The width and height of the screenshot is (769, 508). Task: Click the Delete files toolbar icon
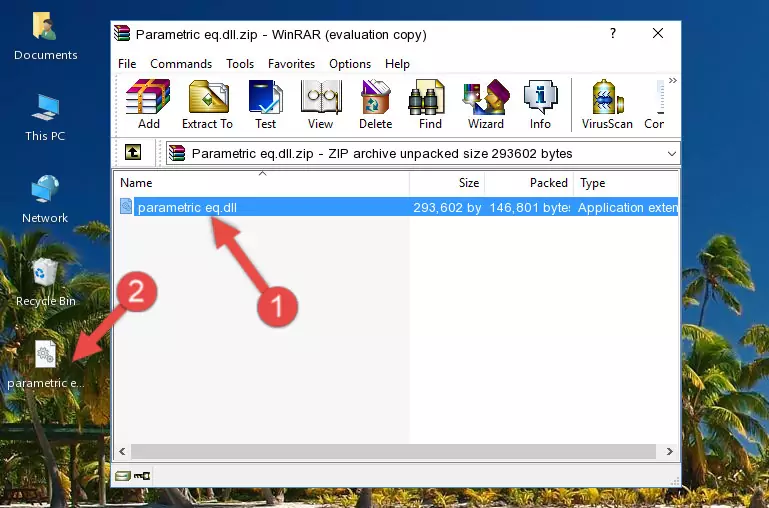376,104
